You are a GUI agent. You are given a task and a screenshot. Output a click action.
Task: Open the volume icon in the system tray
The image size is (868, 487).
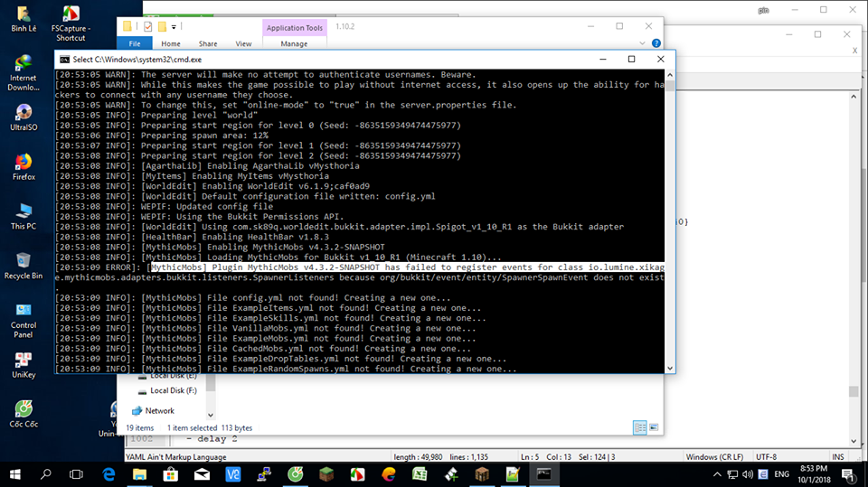[x=748, y=474]
